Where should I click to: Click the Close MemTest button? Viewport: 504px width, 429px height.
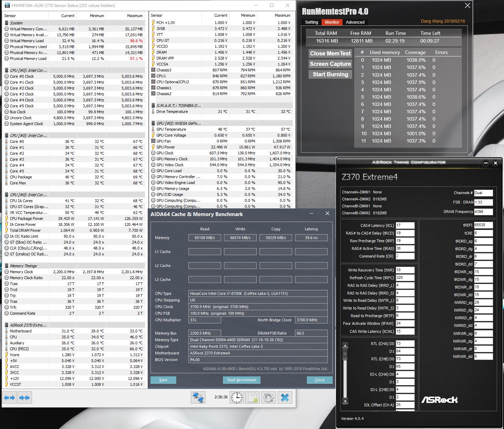pyautogui.click(x=330, y=53)
